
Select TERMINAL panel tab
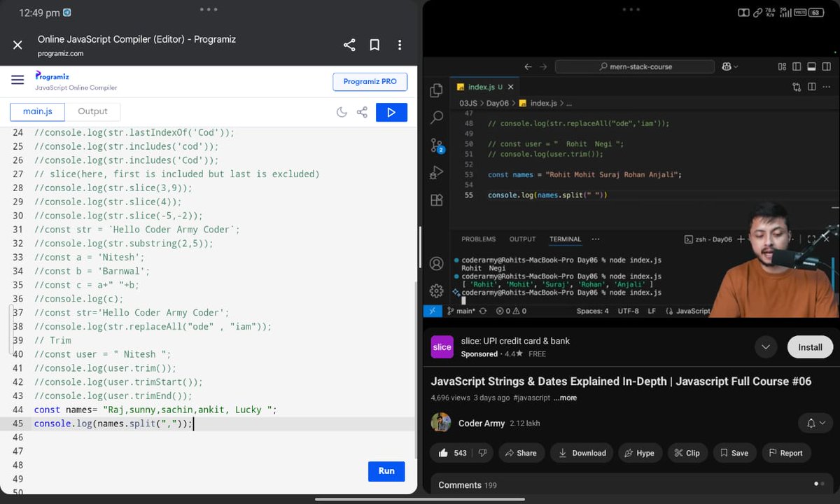(x=565, y=239)
